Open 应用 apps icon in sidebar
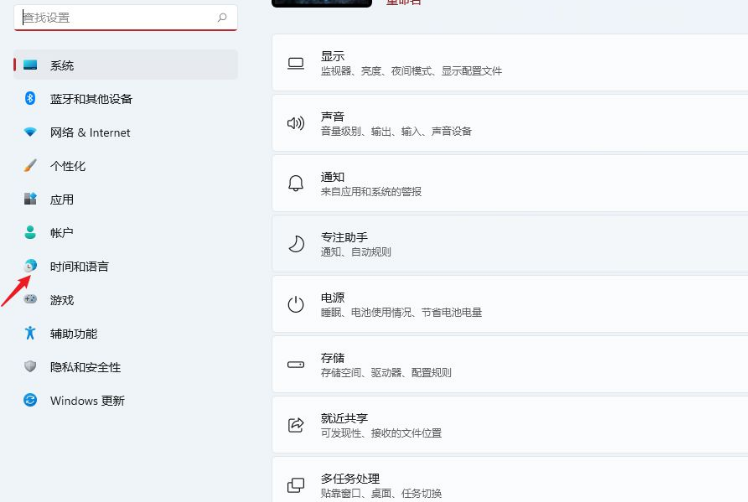Image resolution: width=748 pixels, height=502 pixels. click(x=30, y=199)
